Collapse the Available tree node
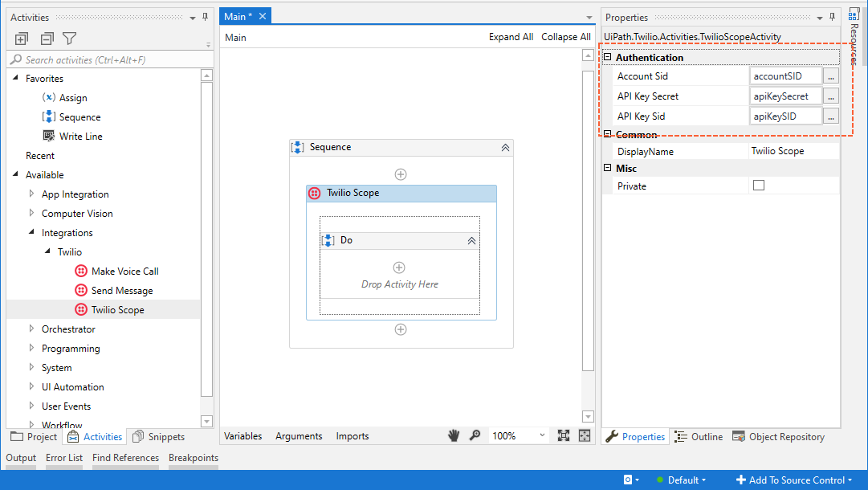The image size is (868, 490). point(15,174)
